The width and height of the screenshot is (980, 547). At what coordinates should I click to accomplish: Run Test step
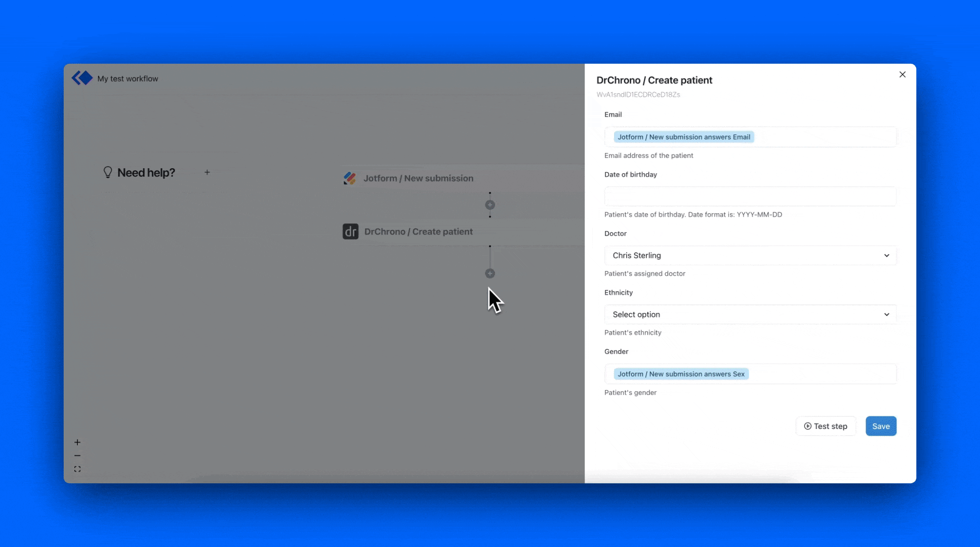tap(826, 426)
